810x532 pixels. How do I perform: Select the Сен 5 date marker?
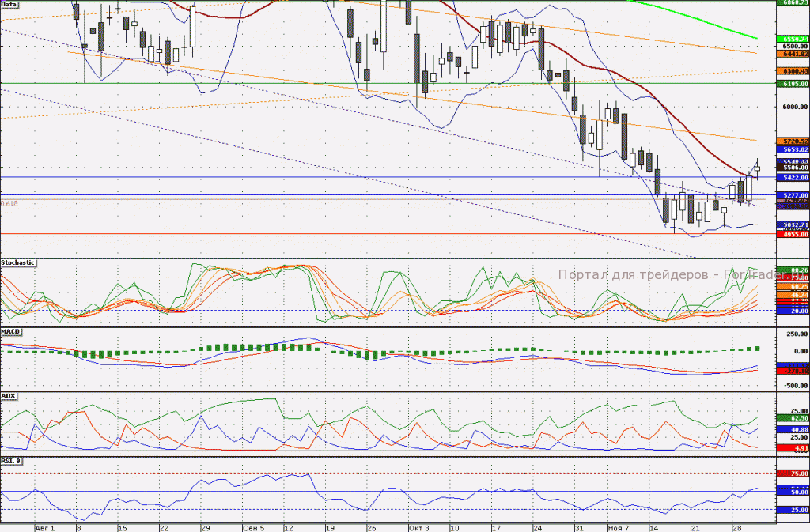254,528
